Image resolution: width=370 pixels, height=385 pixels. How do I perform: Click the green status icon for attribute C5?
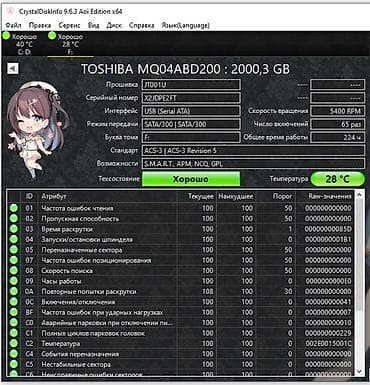14,364
